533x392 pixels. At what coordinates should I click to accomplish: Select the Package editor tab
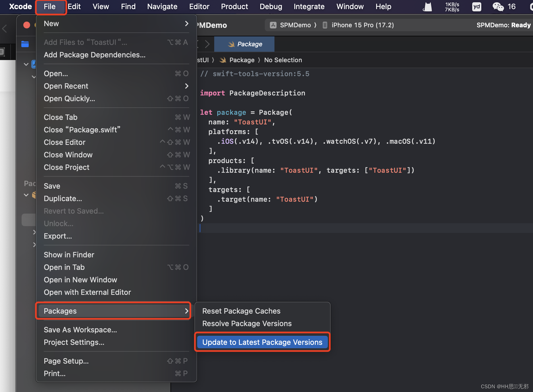coord(244,44)
